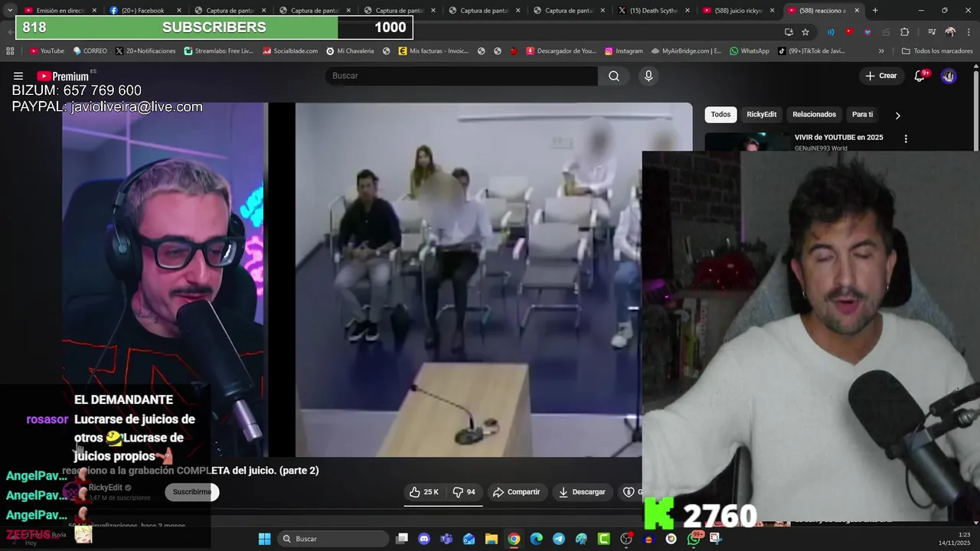Click the Chrome profile avatar in toolbar
980x551 pixels.
[x=950, y=32]
